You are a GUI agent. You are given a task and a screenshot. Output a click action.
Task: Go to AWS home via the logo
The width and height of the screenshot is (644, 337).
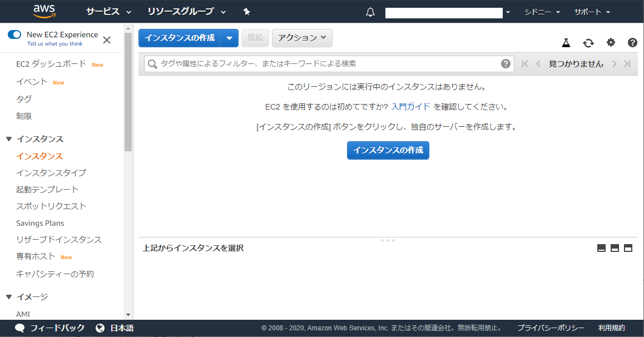(44, 12)
